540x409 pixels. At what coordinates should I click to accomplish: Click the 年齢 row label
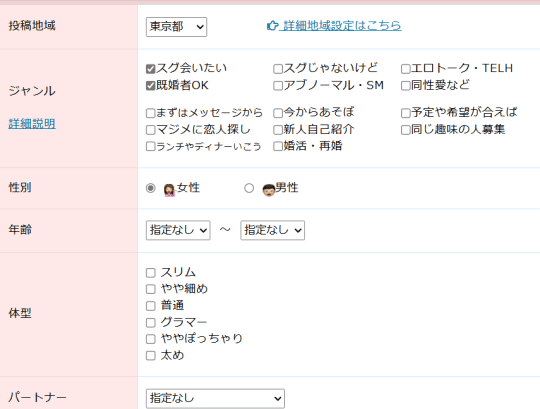(x=20, y=229)
